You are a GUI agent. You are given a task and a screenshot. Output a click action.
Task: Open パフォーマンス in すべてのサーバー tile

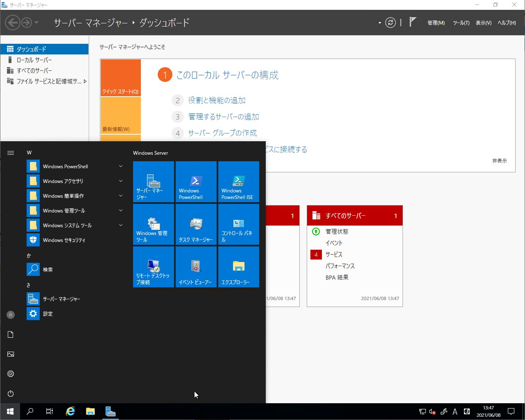tap(340, 266)
